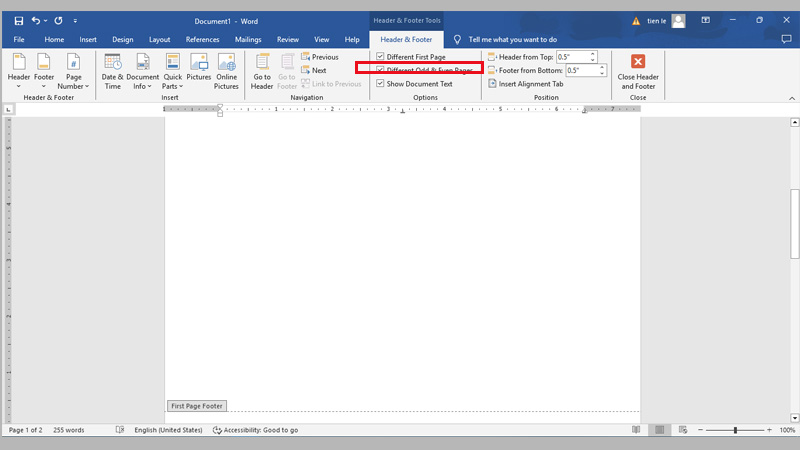The width and height of the screenshot is (800, 450).
Task: Open the File menu
Action: (x=19, y=39)
